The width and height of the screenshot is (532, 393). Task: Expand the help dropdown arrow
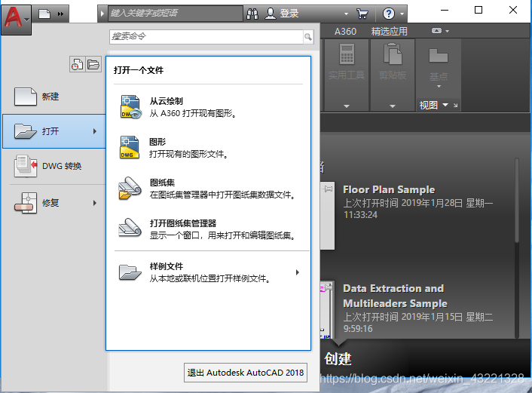[402, 14]
